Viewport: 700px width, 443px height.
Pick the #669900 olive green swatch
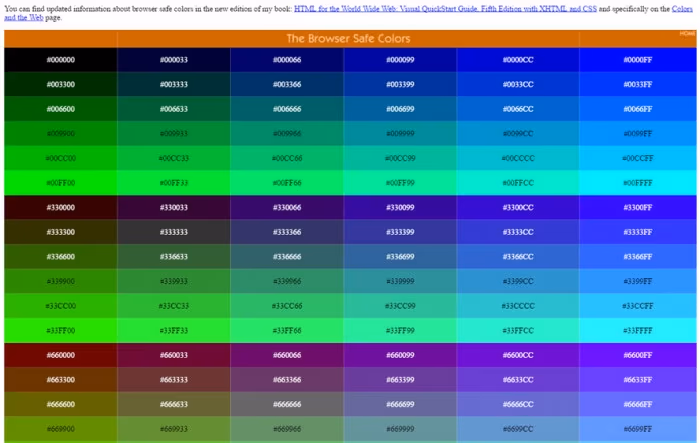pyautogui.click(x=61, y=429)
